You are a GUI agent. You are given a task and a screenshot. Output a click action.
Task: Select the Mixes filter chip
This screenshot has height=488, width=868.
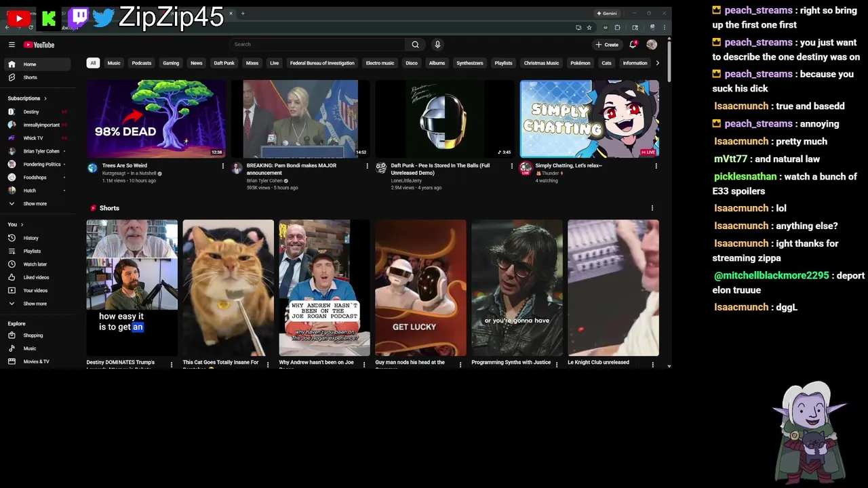[252, 63]
